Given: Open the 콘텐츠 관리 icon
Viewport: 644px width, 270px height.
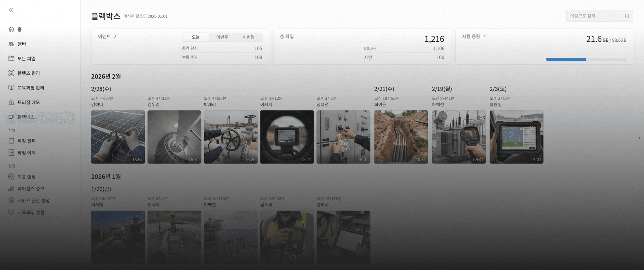Looking at the screenshot, I should 11,73.
